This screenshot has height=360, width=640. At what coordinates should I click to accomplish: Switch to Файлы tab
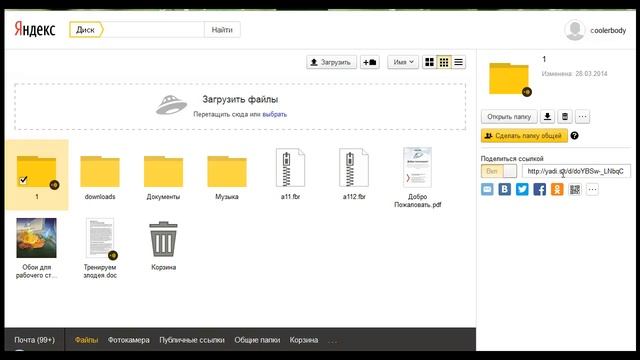[x=86, y=340]
